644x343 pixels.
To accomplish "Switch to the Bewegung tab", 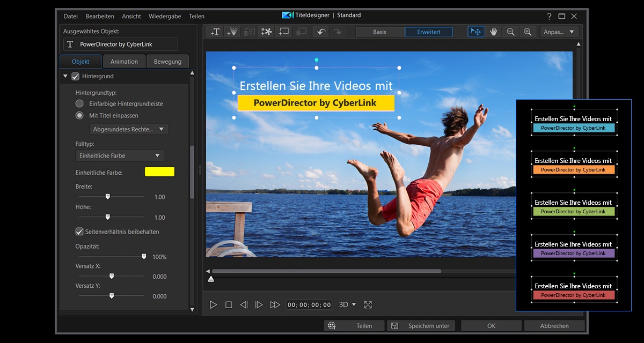I will [167, 61].
